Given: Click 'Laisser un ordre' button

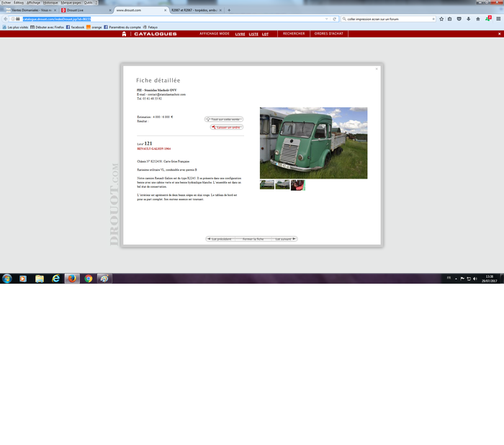Looking at the screenshot, I should [x=227, y=127].
